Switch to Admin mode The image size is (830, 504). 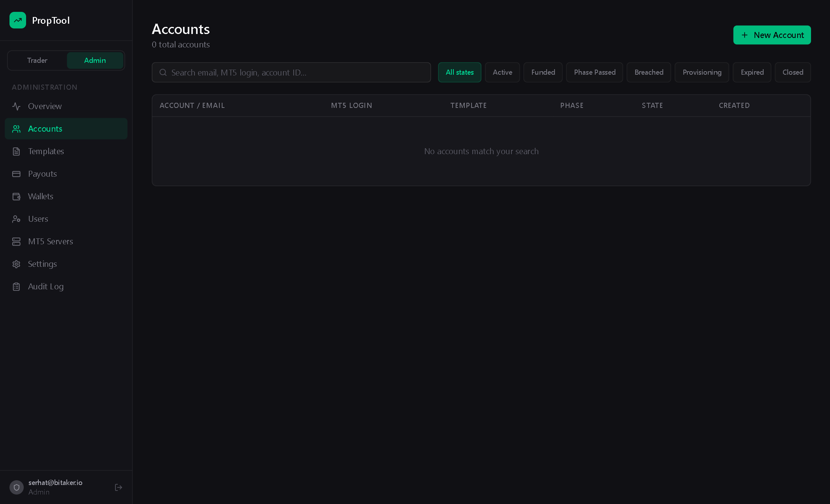pyautogui.click(x=95, y=60)
